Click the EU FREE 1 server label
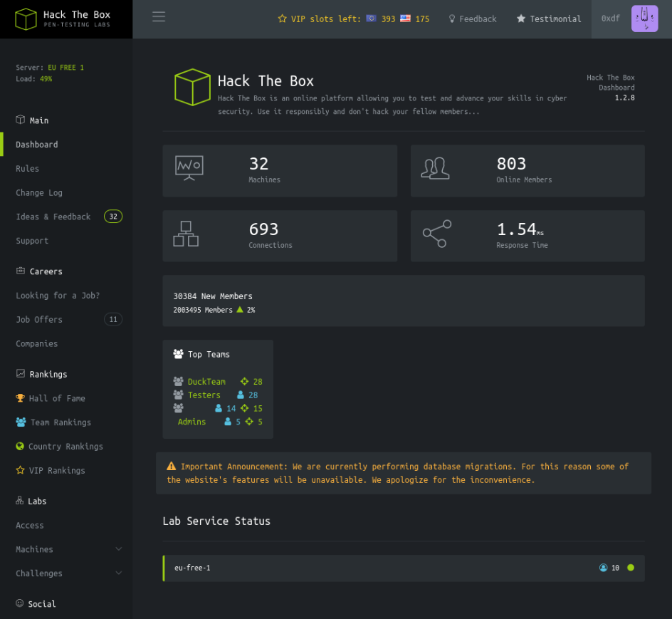Screen dimensions: 672x619 (65, 68)
